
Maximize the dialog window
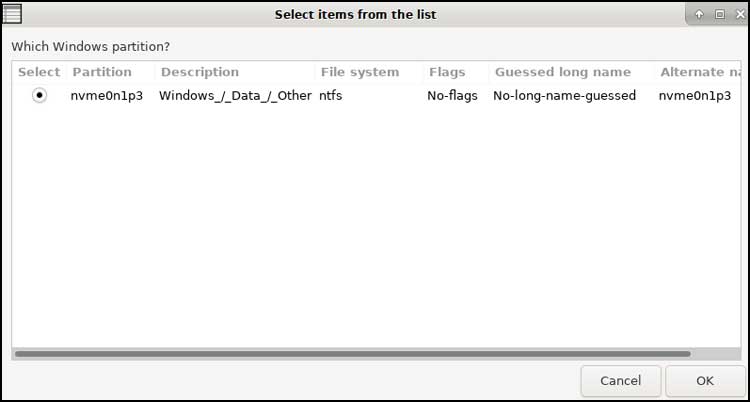(719, 15)
